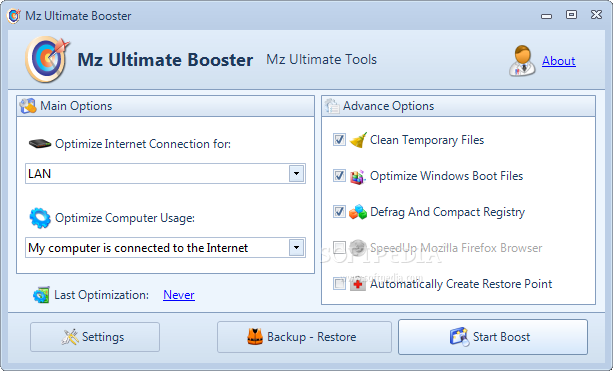Close the Mz Ultimate Booster window
The height and width of the screenshot is (371, 613).
(596, 15)
